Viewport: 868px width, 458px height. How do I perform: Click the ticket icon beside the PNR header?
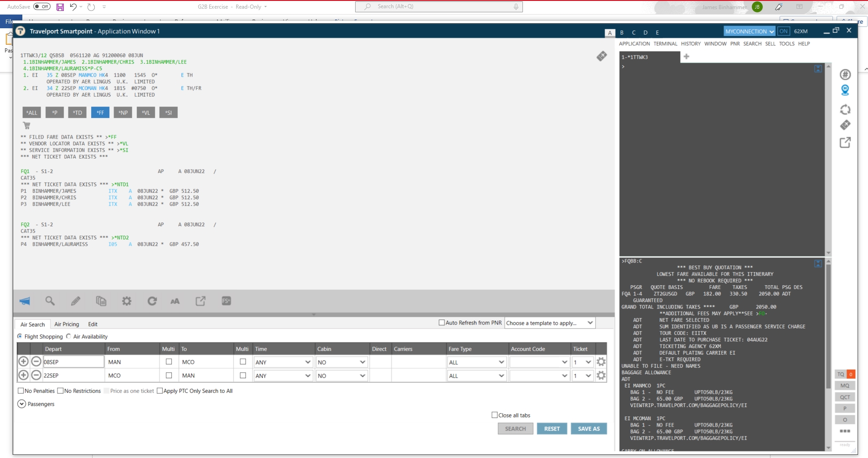[602, 56]
